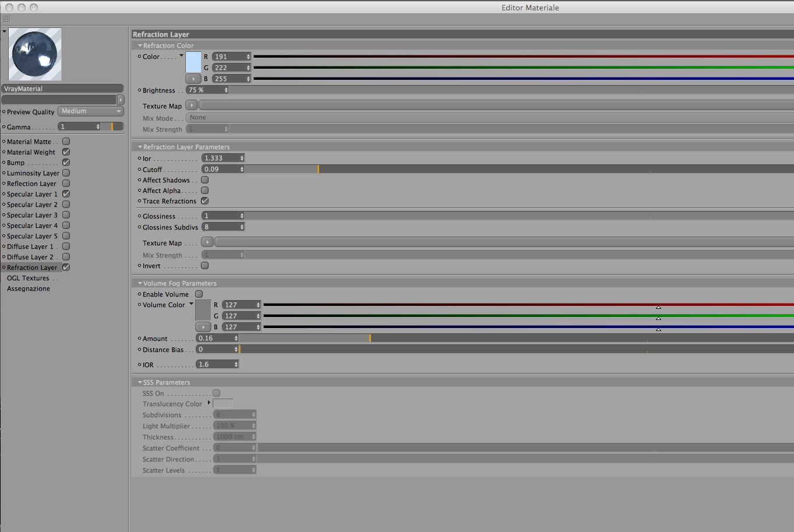Expand the Translucency Color triangle

point(209,403)
